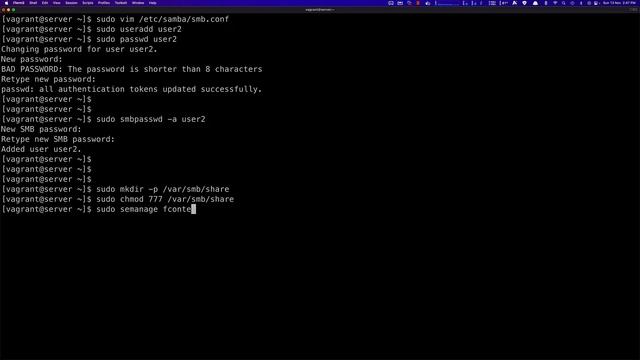Click the Wi-Fi status icon
640x360 pixels.
coord(555,3)
